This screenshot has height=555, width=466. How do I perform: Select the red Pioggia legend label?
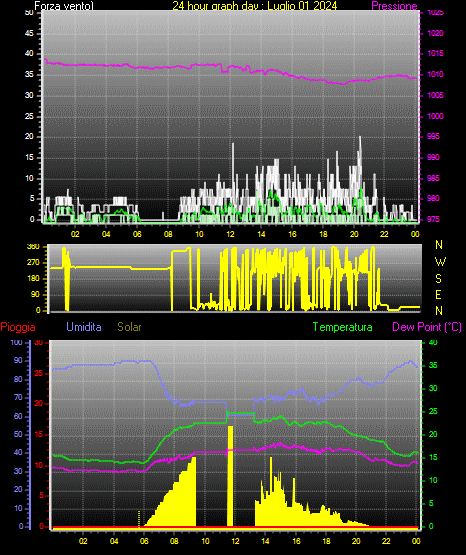tap(18, 327)
